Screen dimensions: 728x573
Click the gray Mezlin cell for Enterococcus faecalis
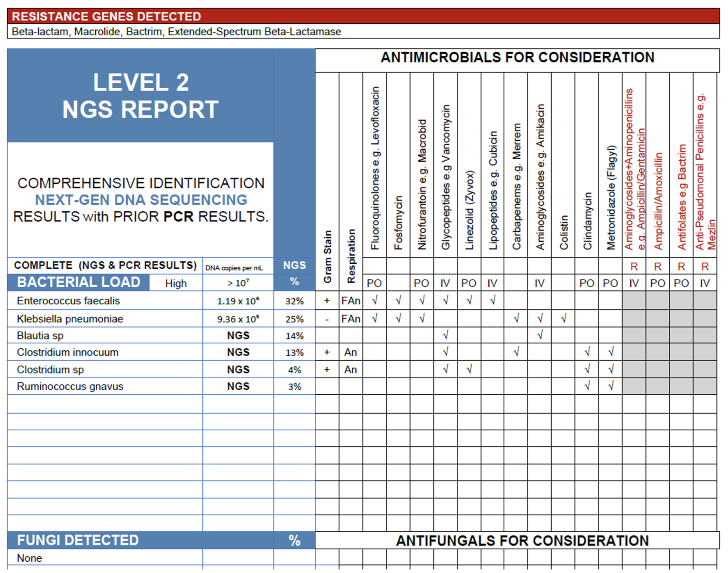pyautogui.click(x=705, y=300)
